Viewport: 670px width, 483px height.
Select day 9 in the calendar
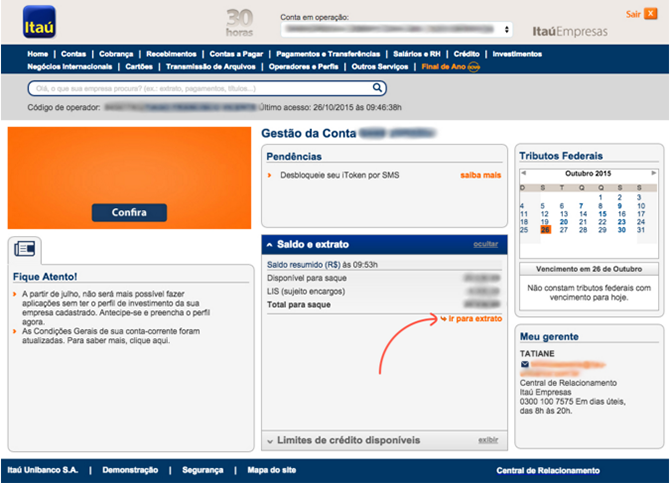(620, 206)
